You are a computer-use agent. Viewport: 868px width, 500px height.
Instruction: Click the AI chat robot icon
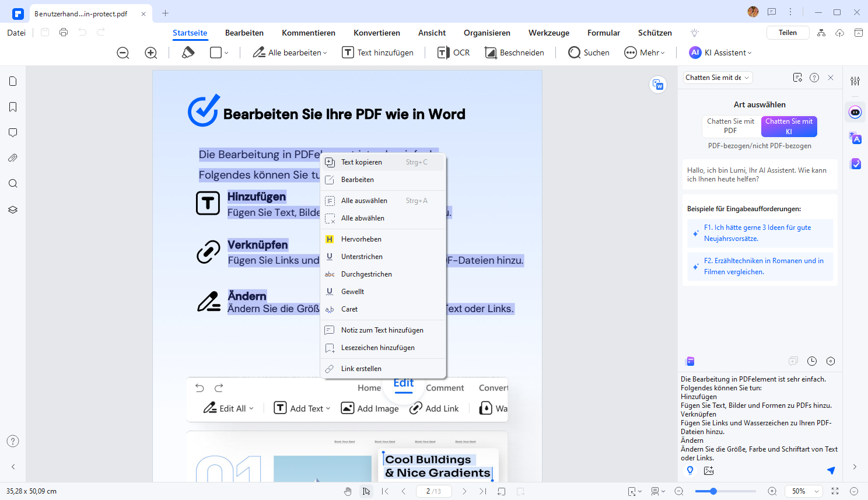[x=855, y=112]
